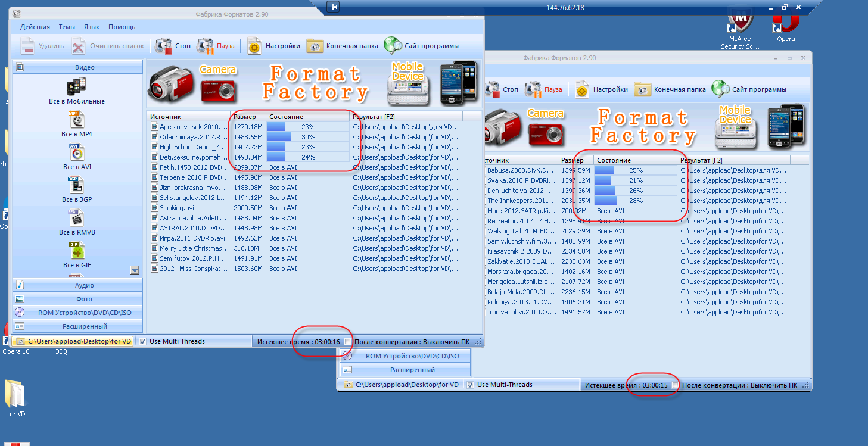Open the Язык menu
Screen dimensions: 868x446
click(x=92, y=27)
